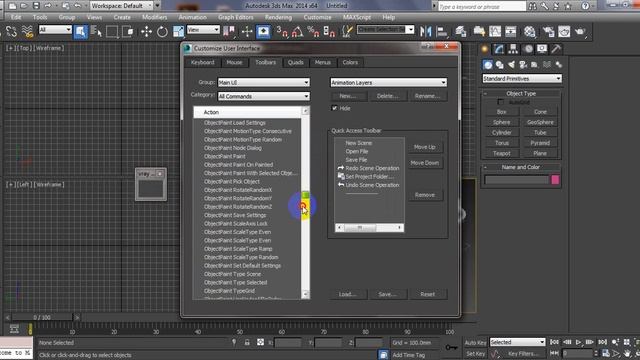Select Geometry category icon in Create panel
This screenshot has height=360, width=640.
(x=487, y=64)
